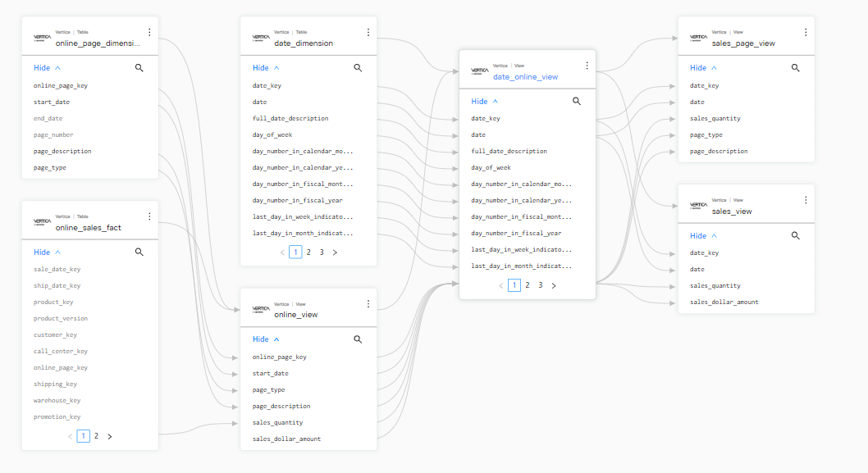The height and width of the screenshot is (473, 868).
Task: Select day_of_week column in date_online_view
Action: point(491,167)
